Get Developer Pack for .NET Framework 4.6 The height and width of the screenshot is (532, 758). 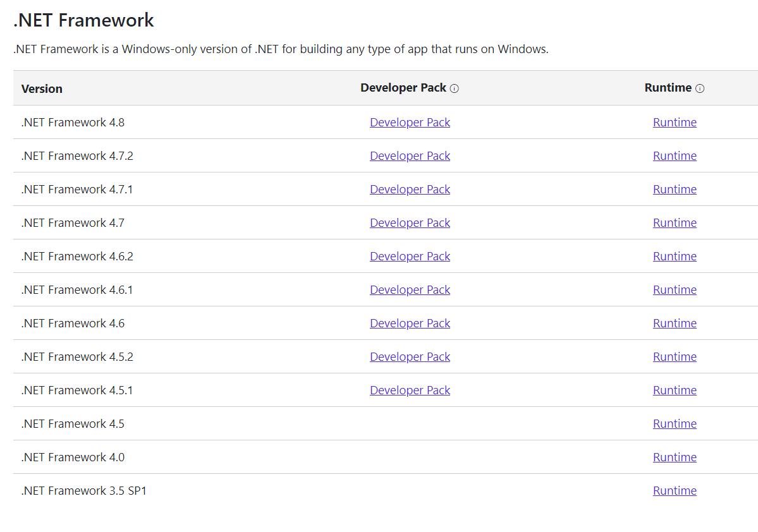pyautogui.click(x=410, y=323)
